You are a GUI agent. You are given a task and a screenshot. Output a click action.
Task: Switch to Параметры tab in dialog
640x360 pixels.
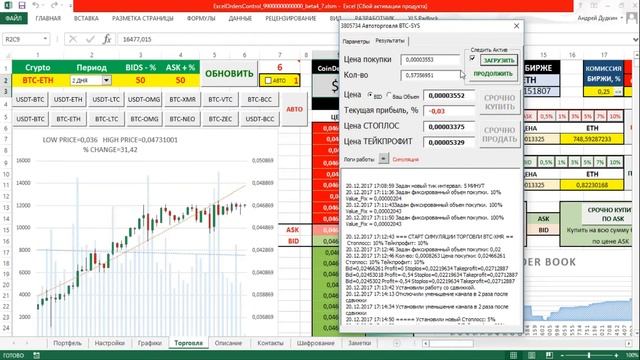click(356, 41)
